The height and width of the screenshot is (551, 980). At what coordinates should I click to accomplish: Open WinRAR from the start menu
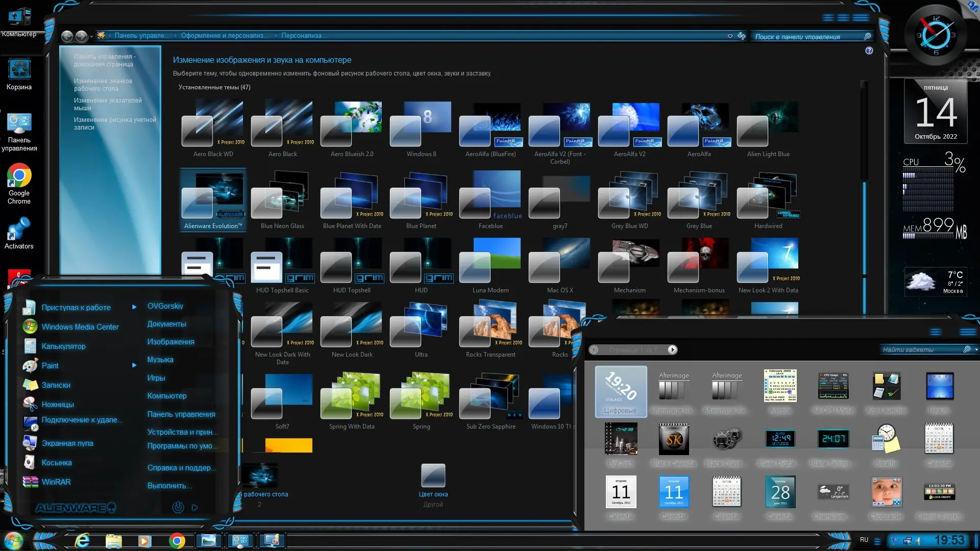56,482
